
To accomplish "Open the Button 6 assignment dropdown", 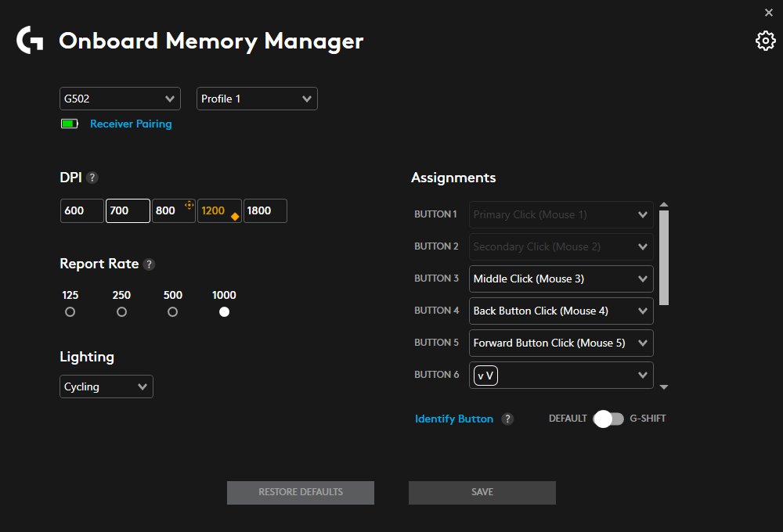I will tap(561, 375).
